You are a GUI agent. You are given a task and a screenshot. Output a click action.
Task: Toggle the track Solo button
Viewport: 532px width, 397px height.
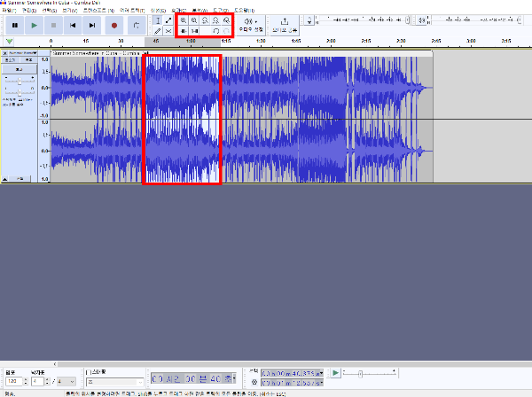[x=28, y=60]
